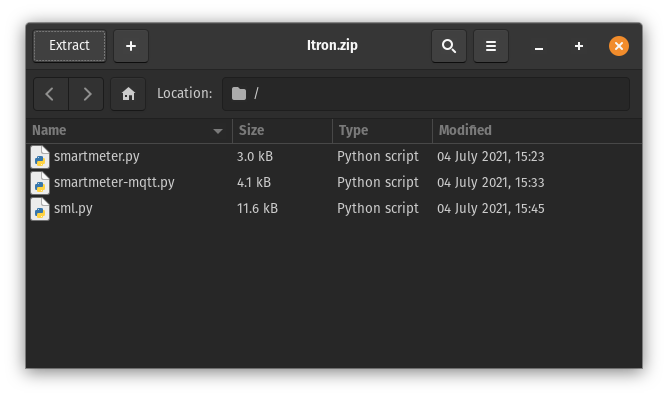The width and height of the screenshot is (668, 397).
Task: Go to the archive home folder
Action: click(x=128, y=94)
